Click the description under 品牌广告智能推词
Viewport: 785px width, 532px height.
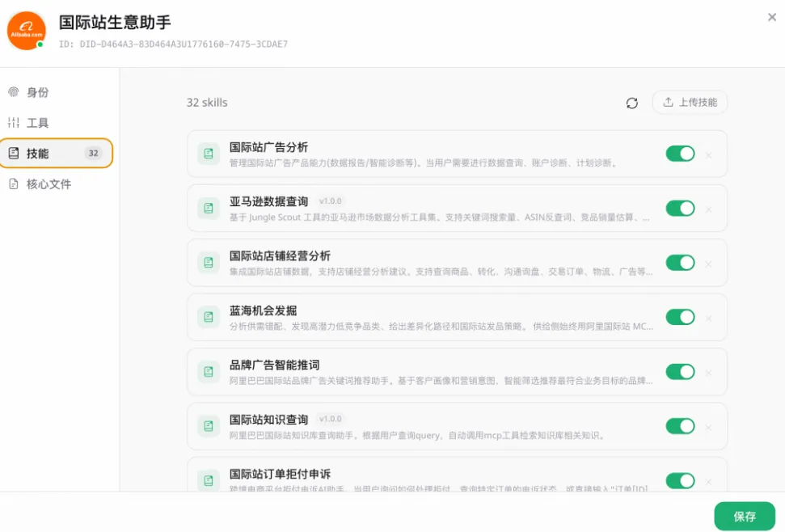tap(441, 382)
